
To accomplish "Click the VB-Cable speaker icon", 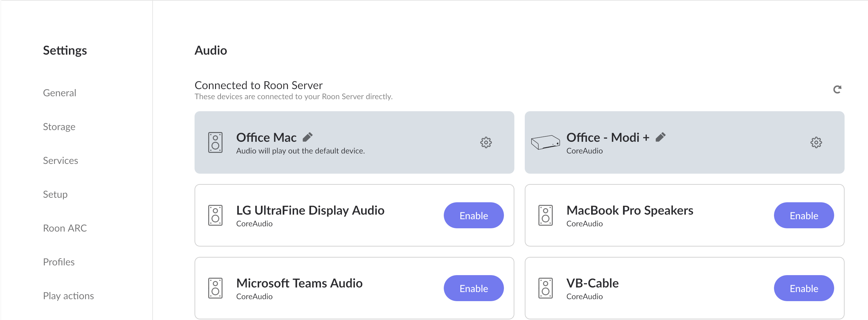I will (545, 288).
